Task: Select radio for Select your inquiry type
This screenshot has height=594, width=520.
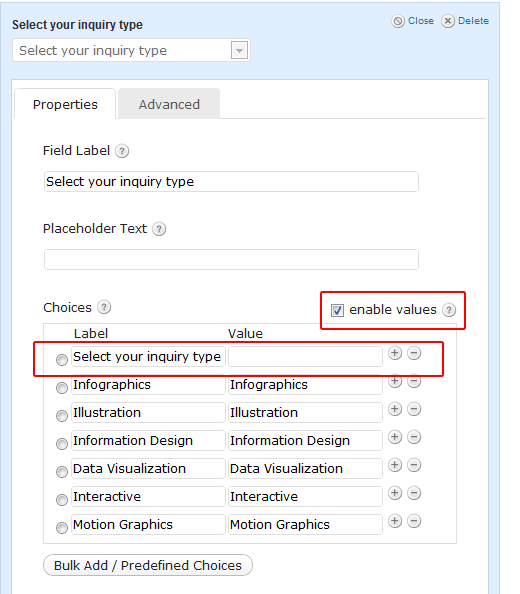Action: 62,360
